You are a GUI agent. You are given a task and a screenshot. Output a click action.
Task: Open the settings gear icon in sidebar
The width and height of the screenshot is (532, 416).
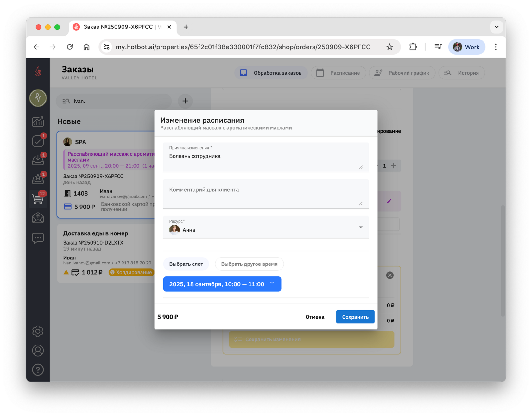coord(38,331)
